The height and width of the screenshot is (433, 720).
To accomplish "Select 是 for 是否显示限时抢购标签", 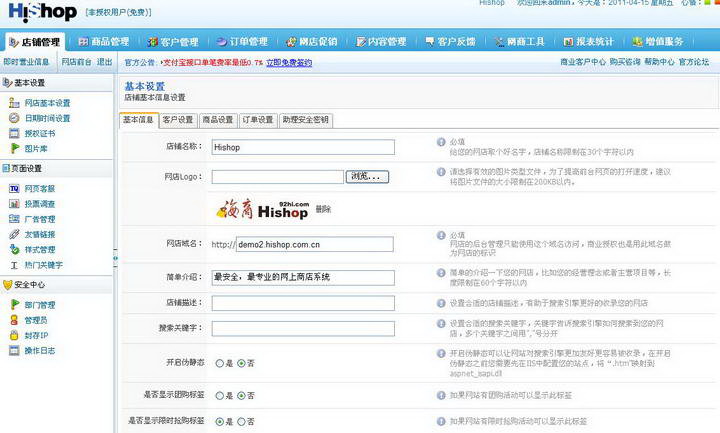I will [219, 422].
